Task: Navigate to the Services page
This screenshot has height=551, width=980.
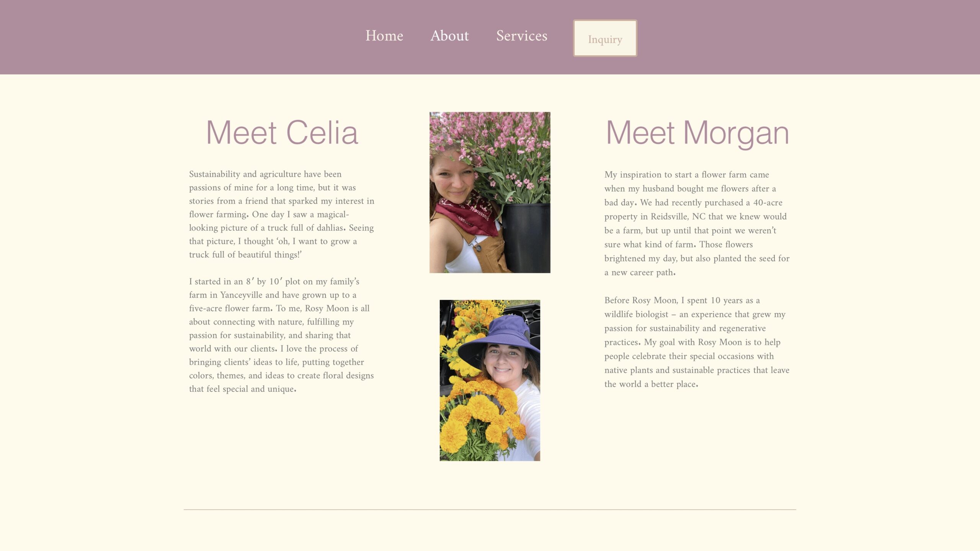Action: pos(521,36)
